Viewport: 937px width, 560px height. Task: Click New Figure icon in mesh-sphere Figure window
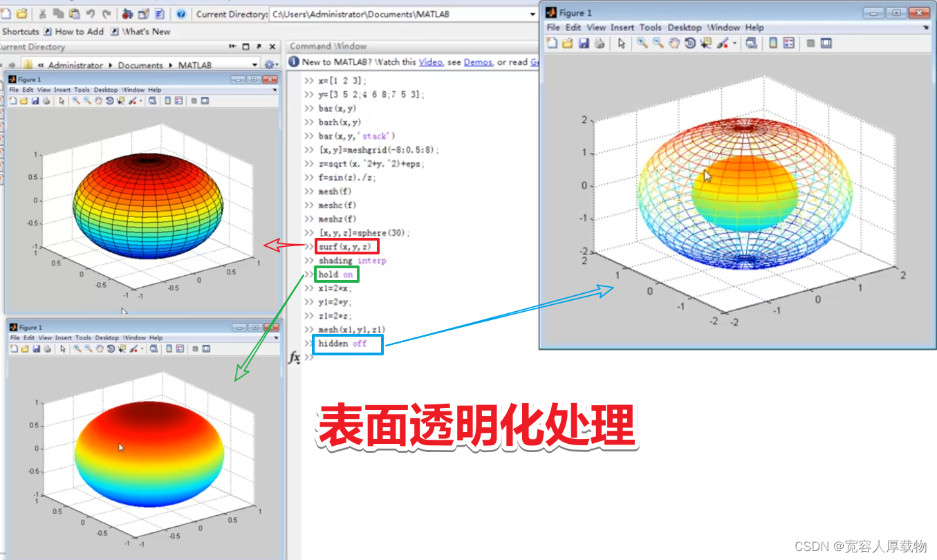point(552,43)
